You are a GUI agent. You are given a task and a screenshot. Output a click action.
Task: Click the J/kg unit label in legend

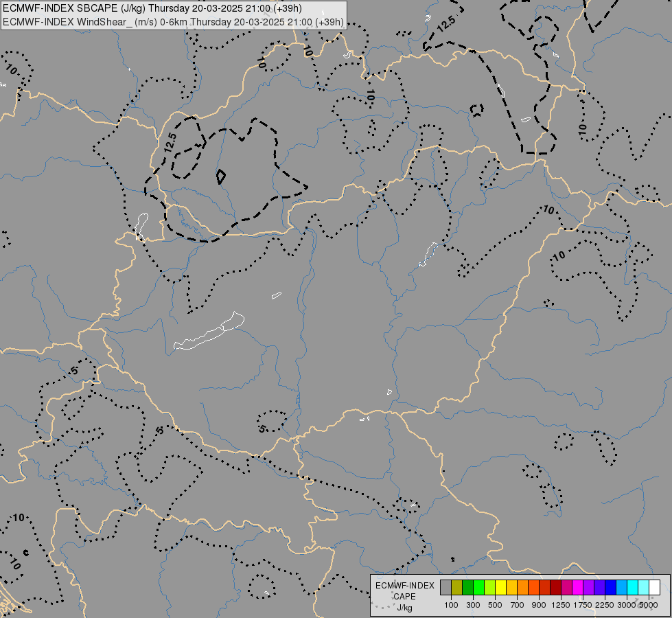coord(404,608)
